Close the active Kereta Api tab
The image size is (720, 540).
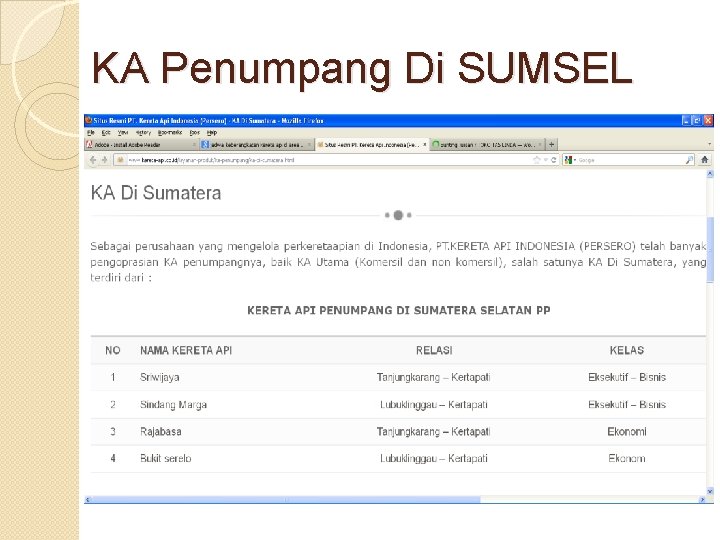tap(425, 145)
